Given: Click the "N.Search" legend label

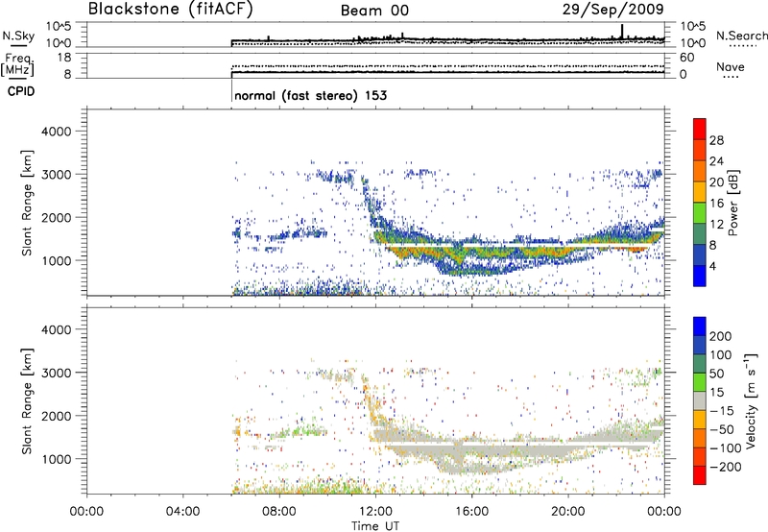Looking at the screenshot, I should click(742, 36).
